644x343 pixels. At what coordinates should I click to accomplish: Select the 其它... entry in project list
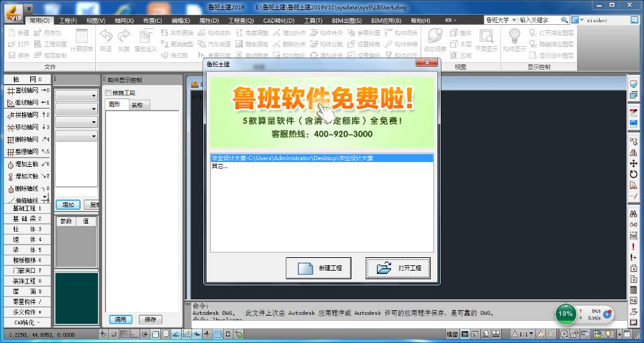coord(219,166)
